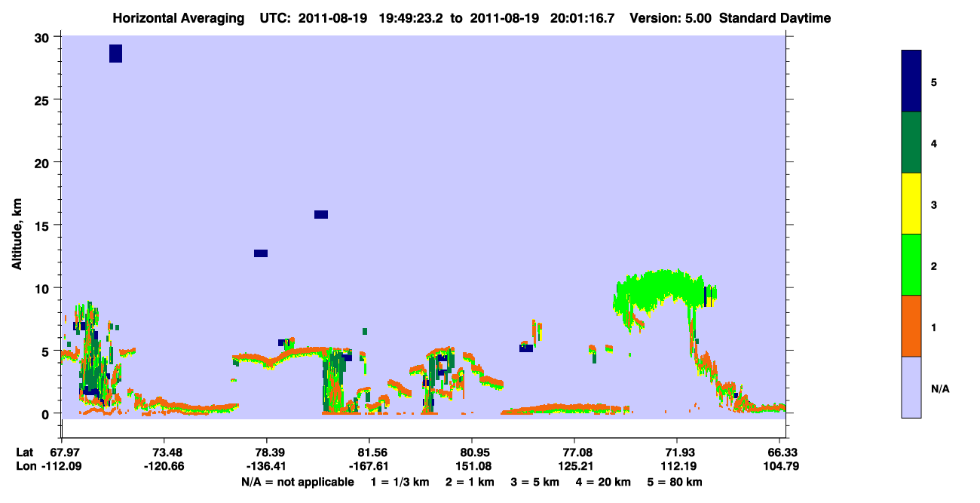Click the 'Horizontal Averaging' title text
Image resolution: width=980 pixels, height=503 pixels.
click(x=177, y=17)
